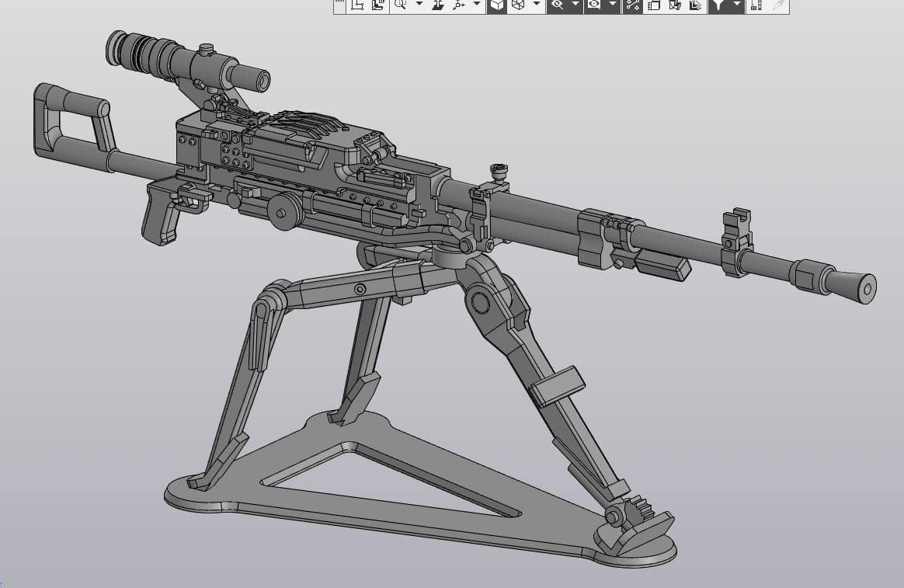Screen dimensions: 904x588
Task: Expand the orientation axes dropdown arrow
Action: (477, 5)
